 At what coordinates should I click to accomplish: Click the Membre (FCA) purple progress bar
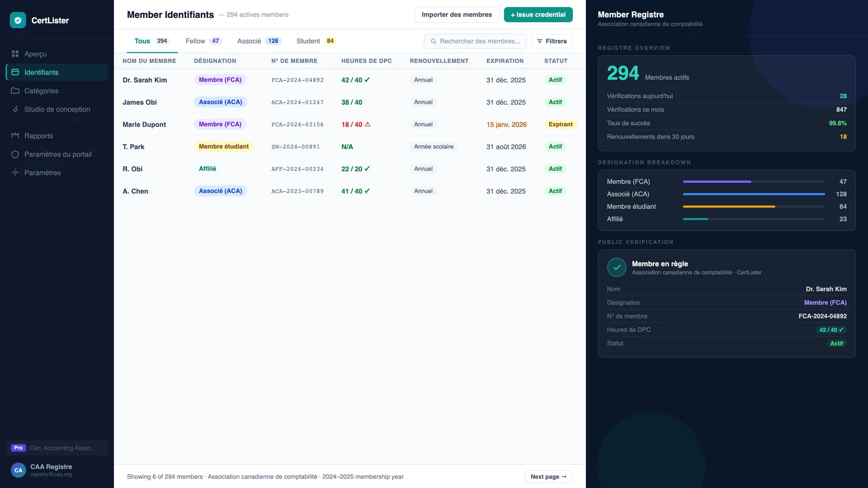(x=717, y=182)
